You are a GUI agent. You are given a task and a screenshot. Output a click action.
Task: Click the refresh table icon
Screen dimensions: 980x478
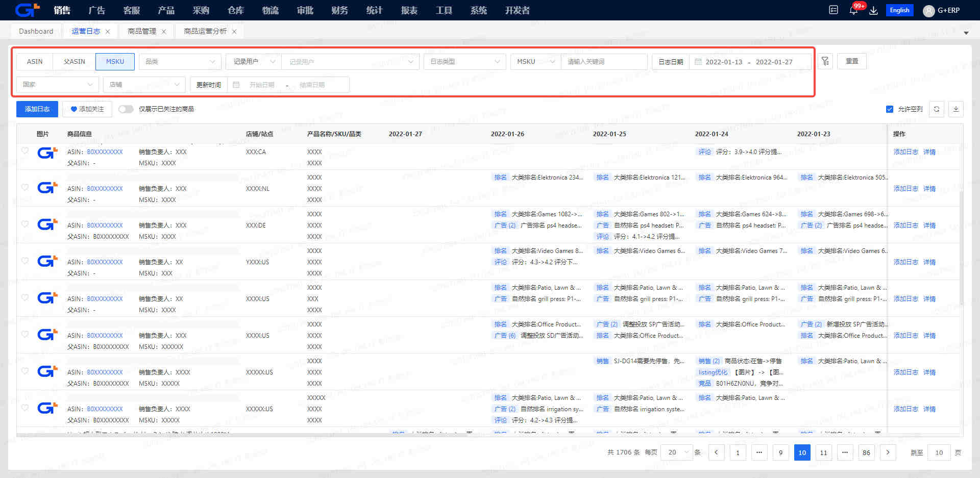click(937, 109)
